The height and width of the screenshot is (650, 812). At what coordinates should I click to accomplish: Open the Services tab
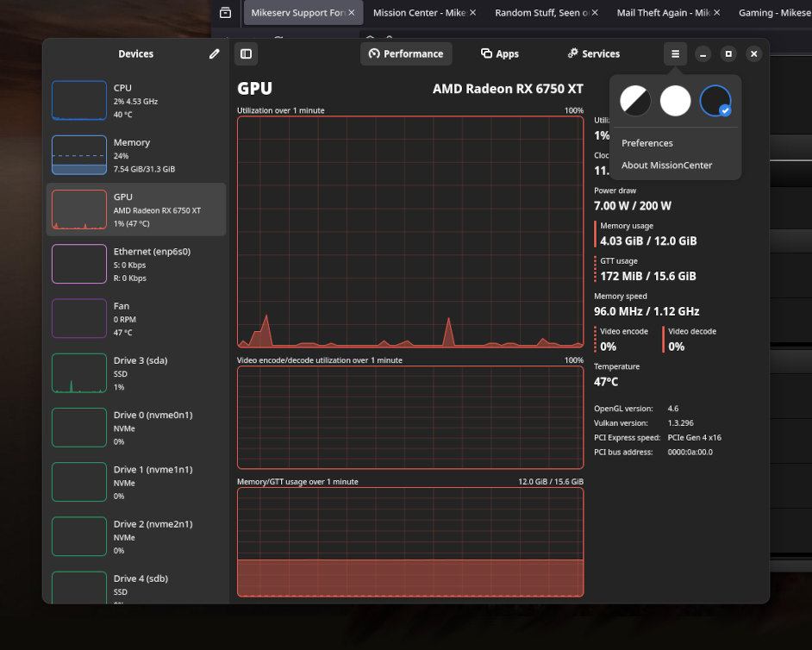[x=593, y=53]
